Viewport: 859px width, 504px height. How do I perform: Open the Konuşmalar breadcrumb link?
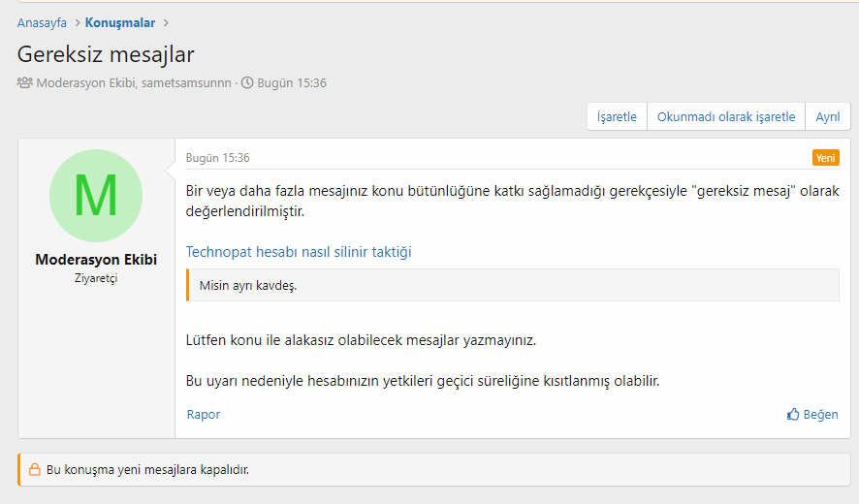[x=119, y=22]
